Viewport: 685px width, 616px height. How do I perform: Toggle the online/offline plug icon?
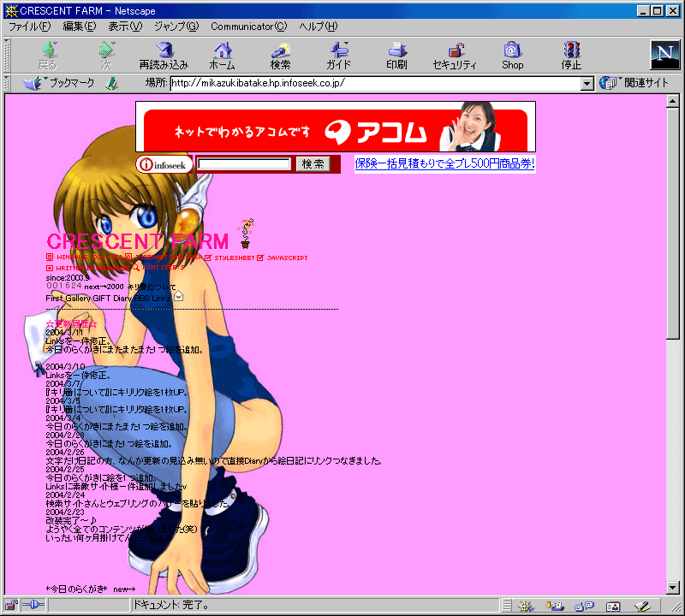(33, 606)
